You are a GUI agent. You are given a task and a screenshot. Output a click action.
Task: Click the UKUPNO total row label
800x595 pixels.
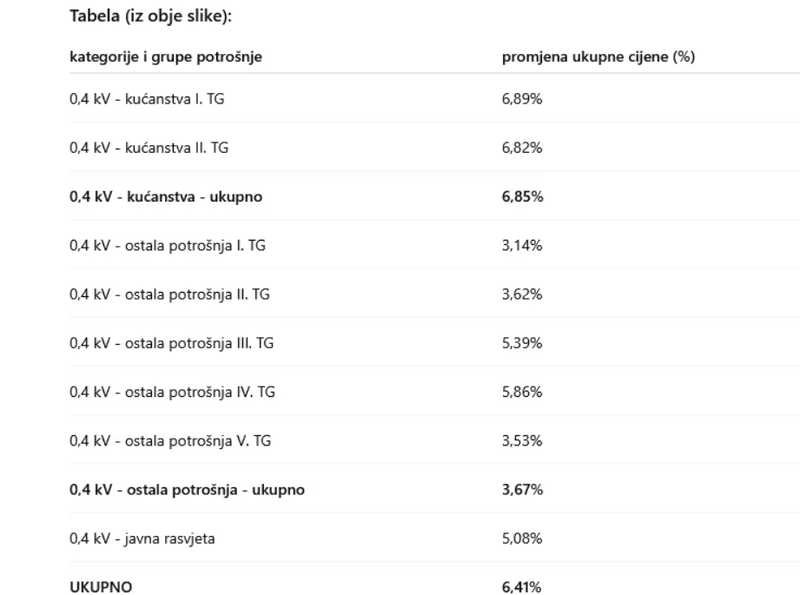101,587
